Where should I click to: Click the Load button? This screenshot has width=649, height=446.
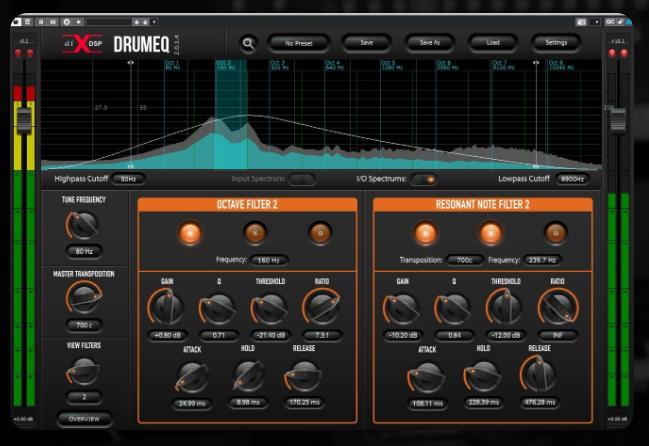coord(493,43)
